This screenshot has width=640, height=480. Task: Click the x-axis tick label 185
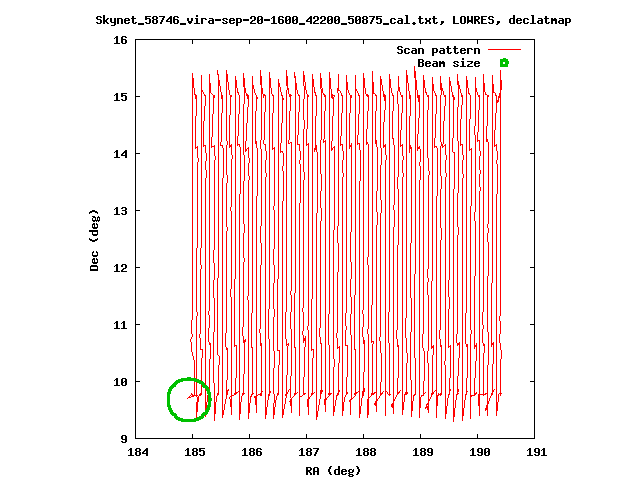tap(195, 452)
